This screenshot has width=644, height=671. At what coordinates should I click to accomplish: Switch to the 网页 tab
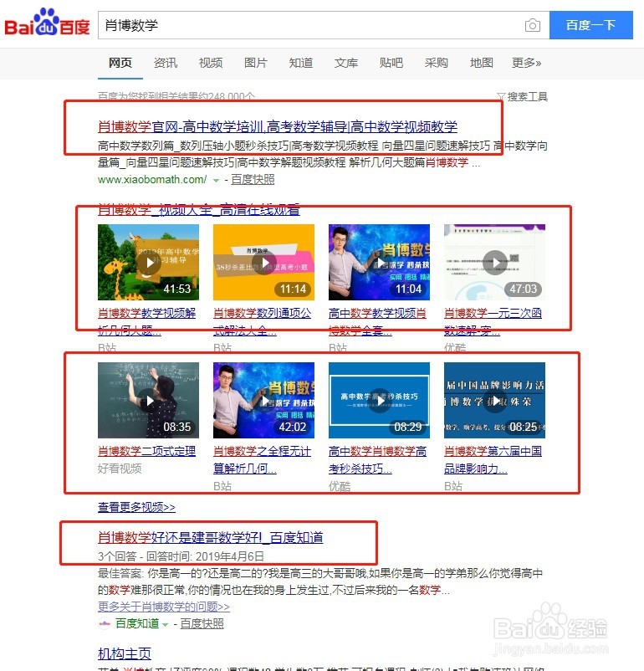coord(120,63)
